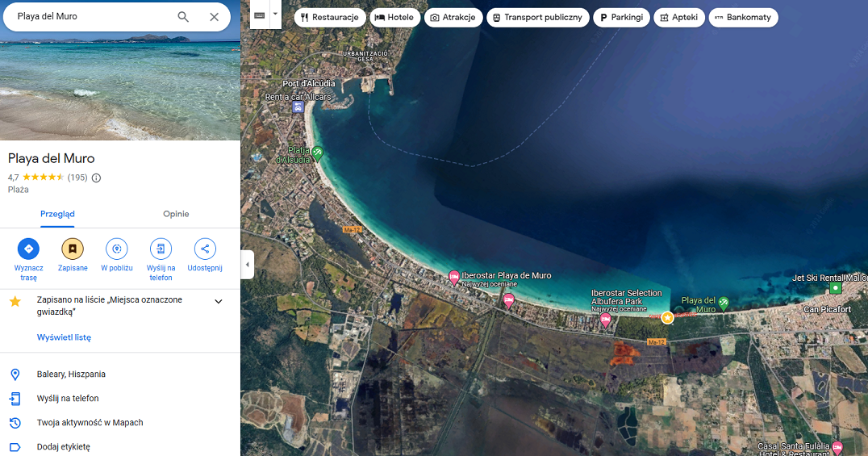
Task: Click Dodaj etykietę row
Action: (x=120, y=446)
